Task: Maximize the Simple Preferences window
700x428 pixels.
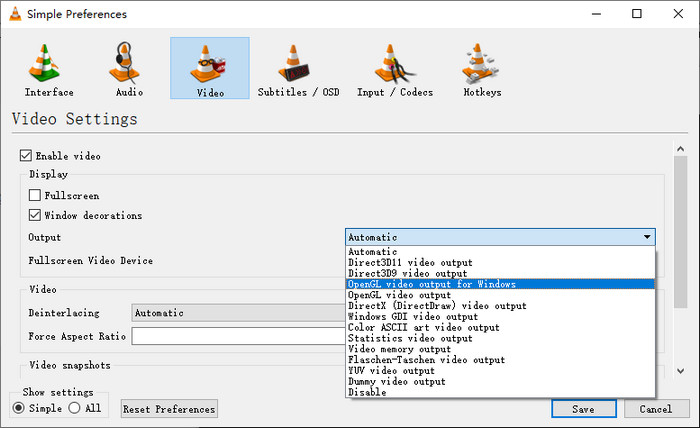Action: click(637, 14)
